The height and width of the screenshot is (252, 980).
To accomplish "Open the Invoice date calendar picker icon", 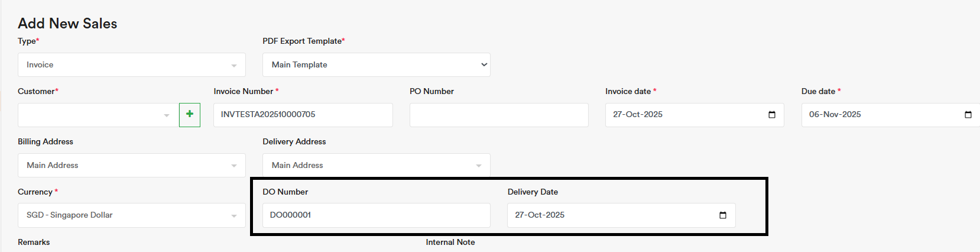I will point(771,115).
